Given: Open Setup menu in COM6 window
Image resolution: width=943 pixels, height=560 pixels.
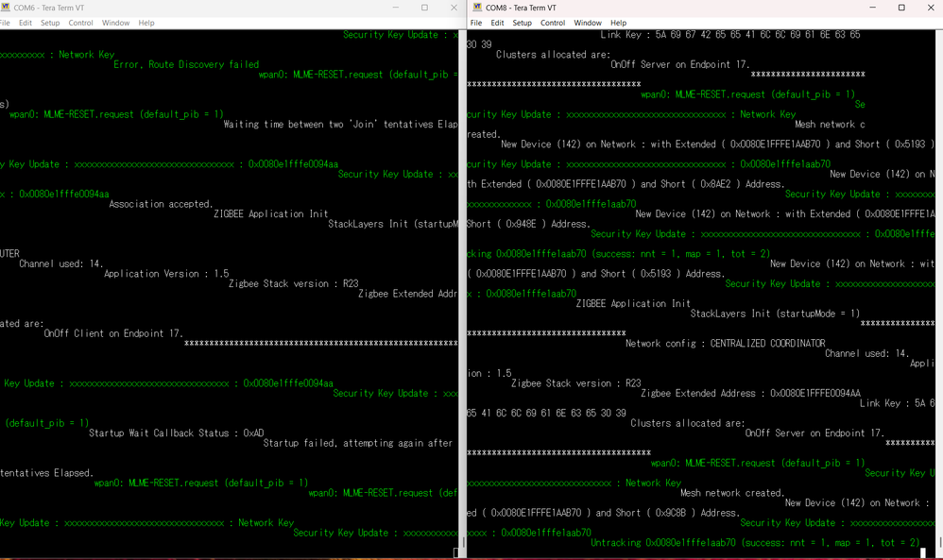Looking at the screenshot, I should [x=50, y=23].
